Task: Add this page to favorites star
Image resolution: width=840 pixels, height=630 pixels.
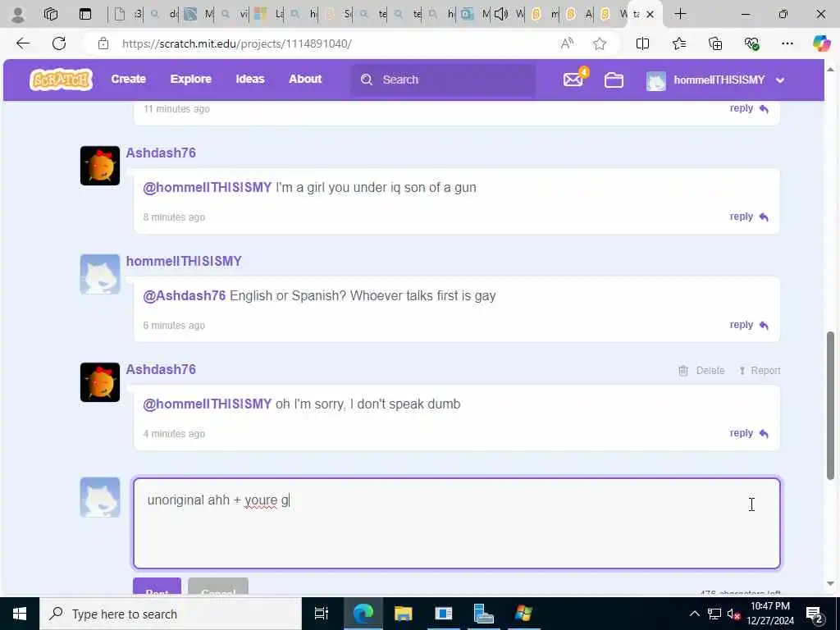Action: click(600, 43)
